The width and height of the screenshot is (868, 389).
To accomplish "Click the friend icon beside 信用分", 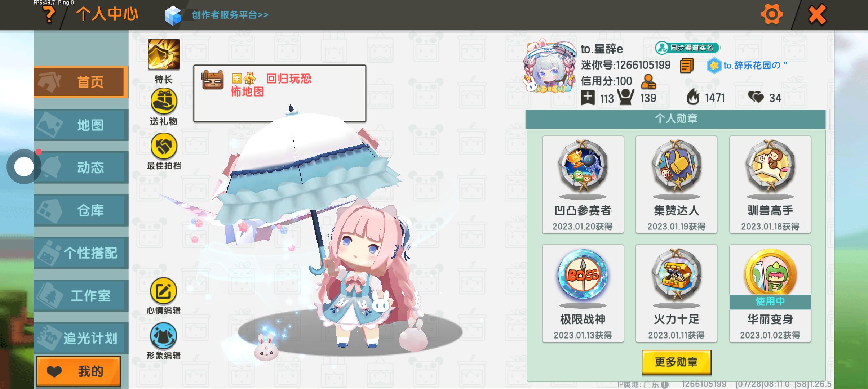I will pos(648,81).
